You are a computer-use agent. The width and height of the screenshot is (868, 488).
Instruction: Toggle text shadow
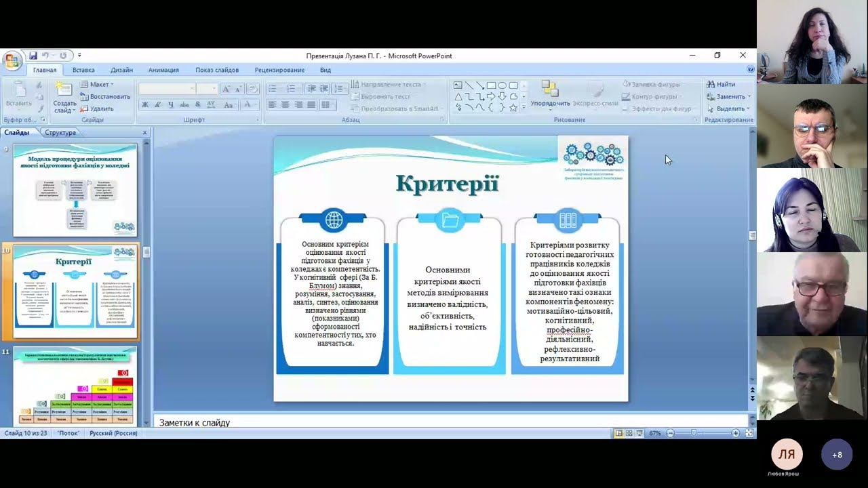coord(197,104)
